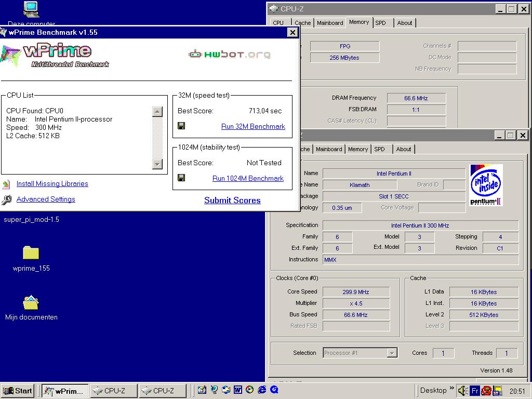Launch Microsoft Word from quick launch
Viewport: 532px width, 399px height.
pos(238,390)
